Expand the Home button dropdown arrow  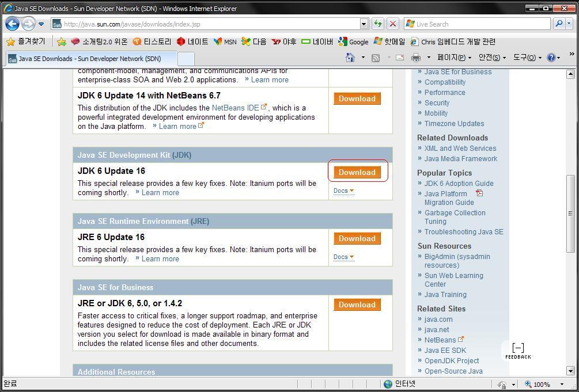click(x=363, y=58)
